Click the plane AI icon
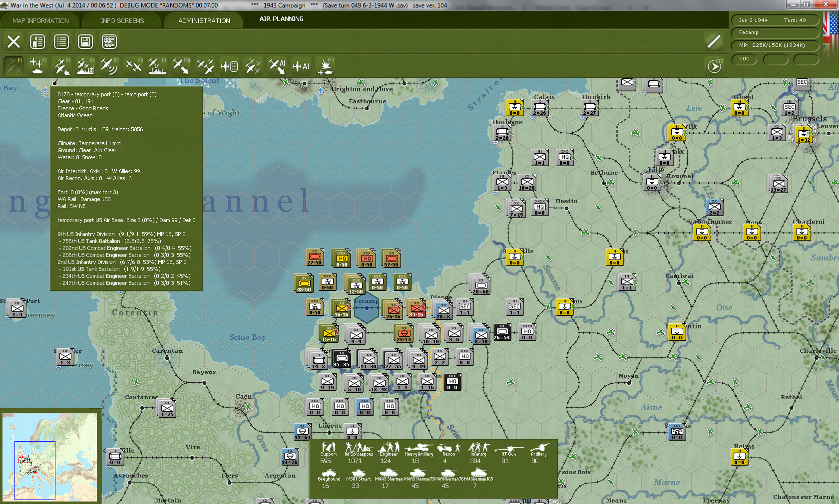 click(301, 66)
